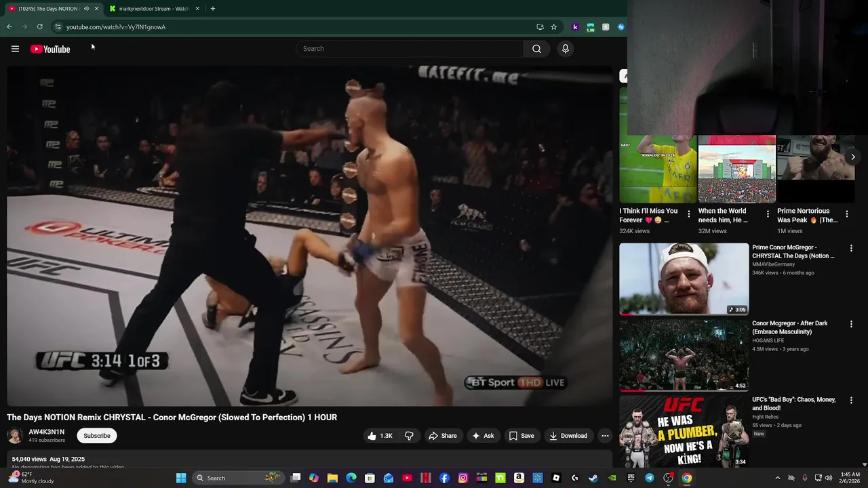Switch to markynextdoor Stream tab
The width and height of the screenshot is (868, 488).
154,9
